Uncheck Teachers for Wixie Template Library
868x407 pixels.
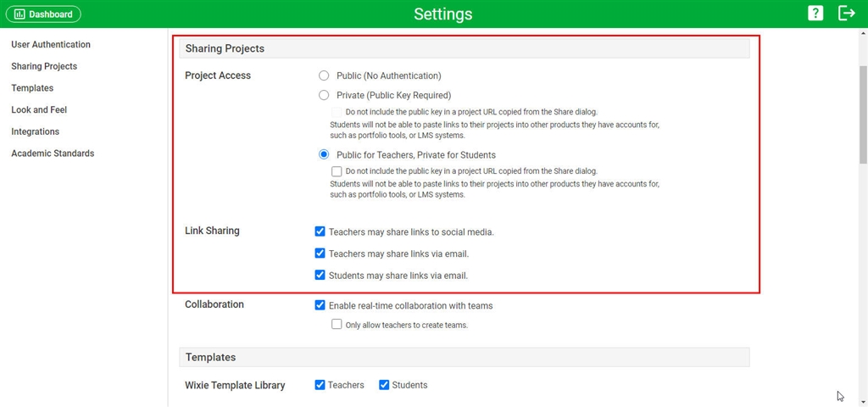(320, 385)
